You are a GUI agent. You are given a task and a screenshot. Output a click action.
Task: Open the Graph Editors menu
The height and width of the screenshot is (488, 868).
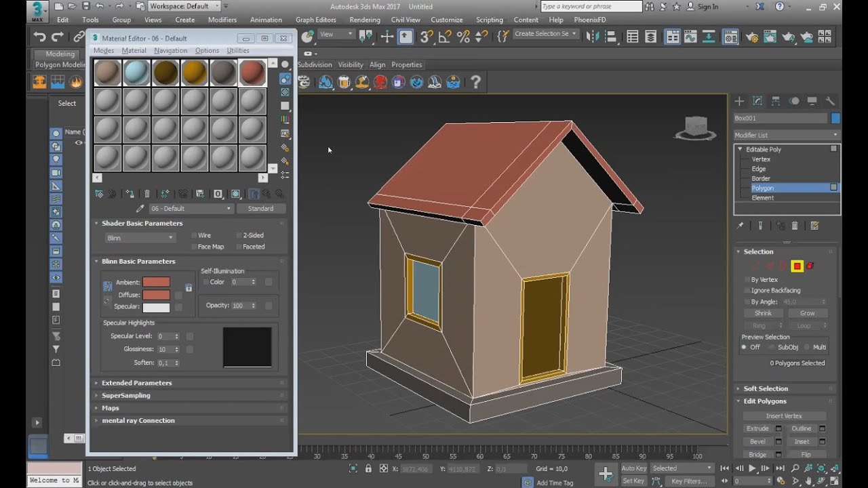315,20
